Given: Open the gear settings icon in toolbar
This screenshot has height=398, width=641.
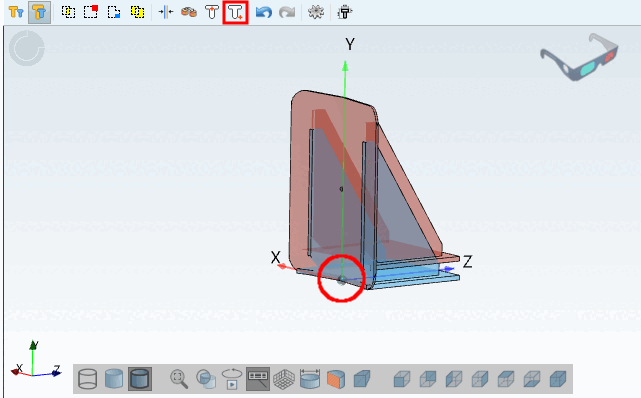Looking at the screenshot, I should coord(316,12).
